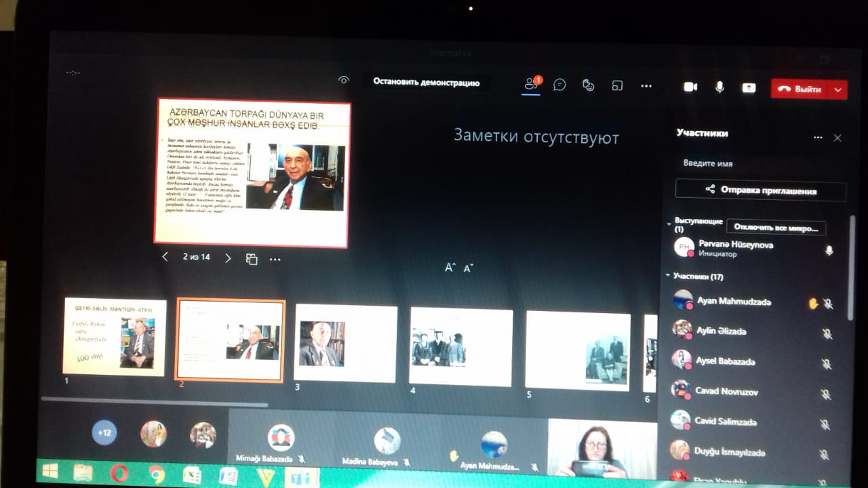
Task: Click slide thumbnails horizontal scrollbar
Action: click(155, 401)
